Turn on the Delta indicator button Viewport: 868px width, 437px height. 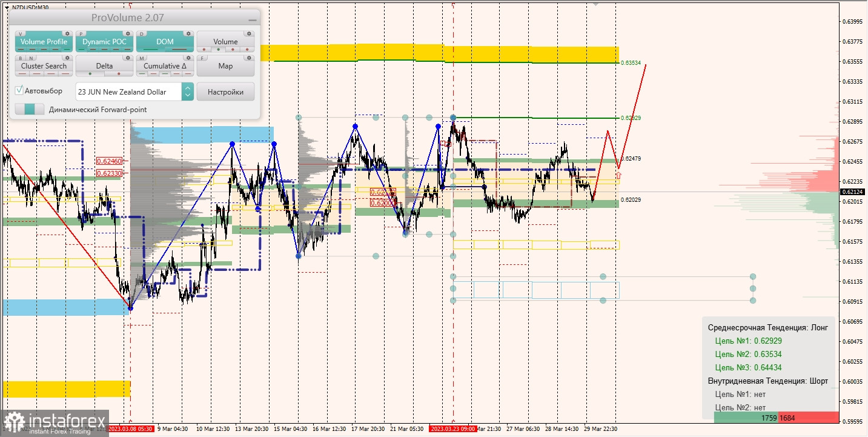104,66
